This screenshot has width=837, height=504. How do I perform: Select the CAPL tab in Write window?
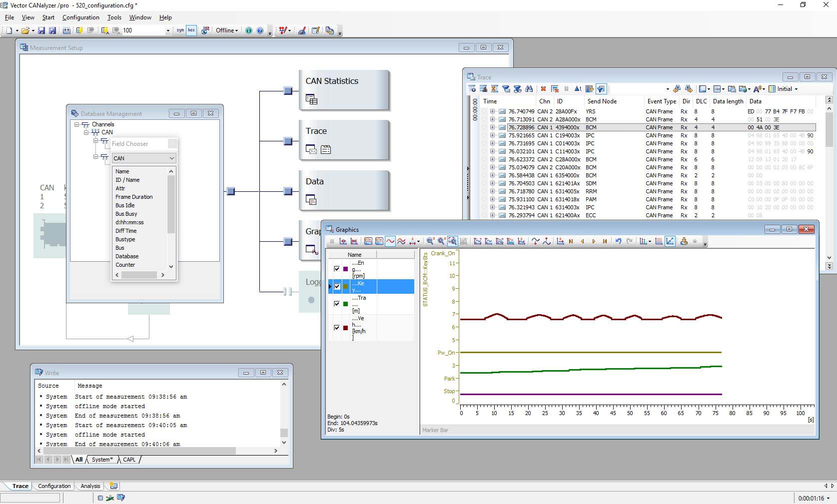[129, 460]
